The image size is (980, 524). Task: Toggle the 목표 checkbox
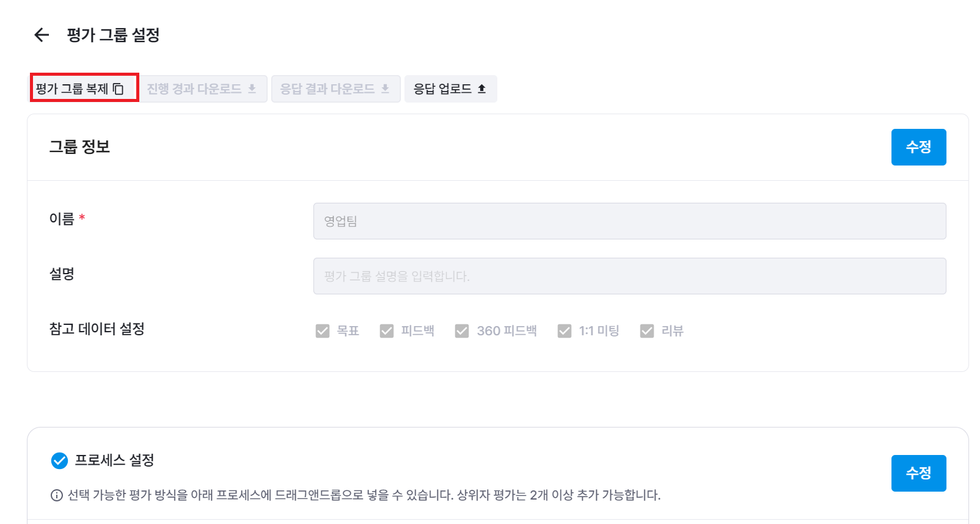(323, 331)
